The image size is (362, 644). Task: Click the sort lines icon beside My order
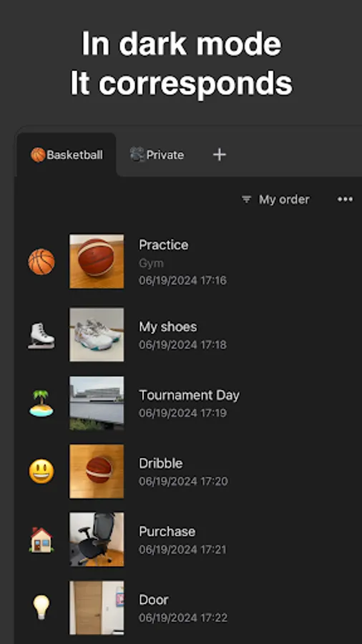tap(246, 200)
